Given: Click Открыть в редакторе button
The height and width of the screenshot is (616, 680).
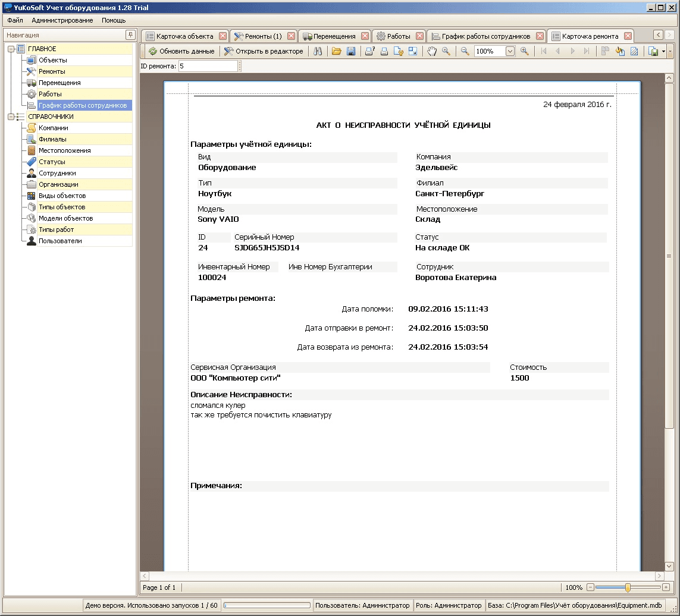Looking at the screenshot, I should pos(264,51).
